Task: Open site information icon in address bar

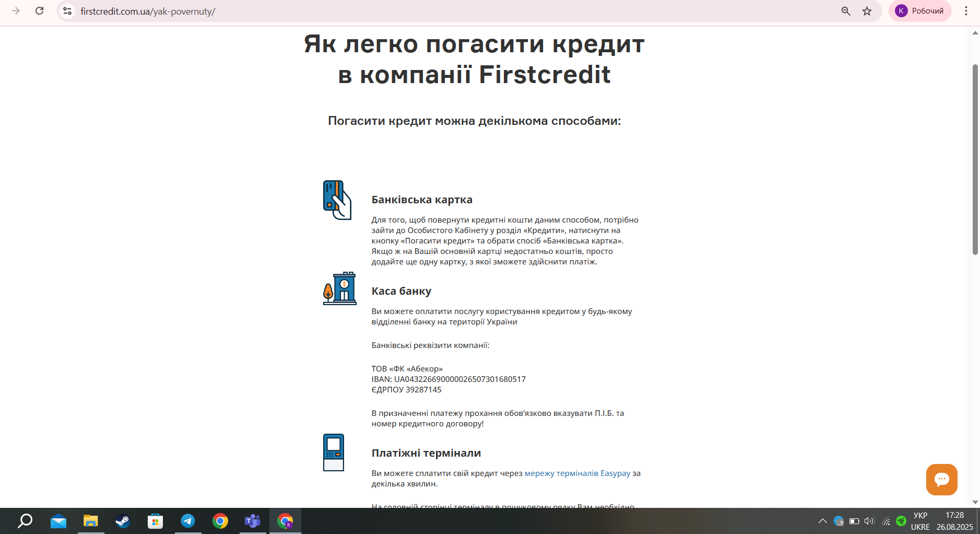Action: (x=67, y=11)
